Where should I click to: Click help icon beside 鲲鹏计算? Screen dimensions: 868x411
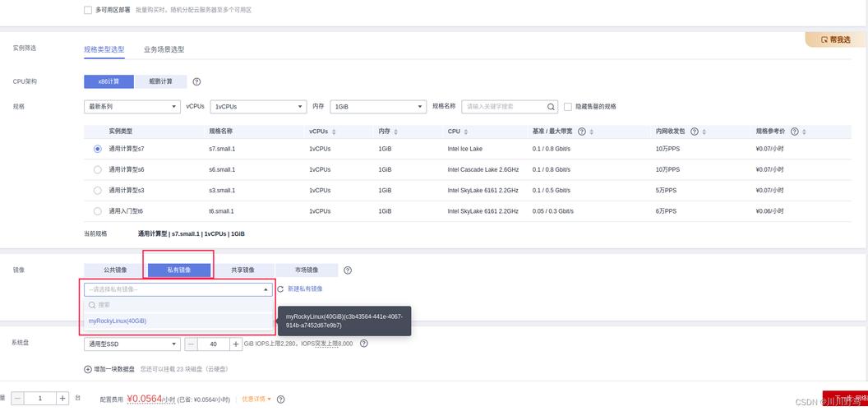pyautogui.click(x=196, y=82)
